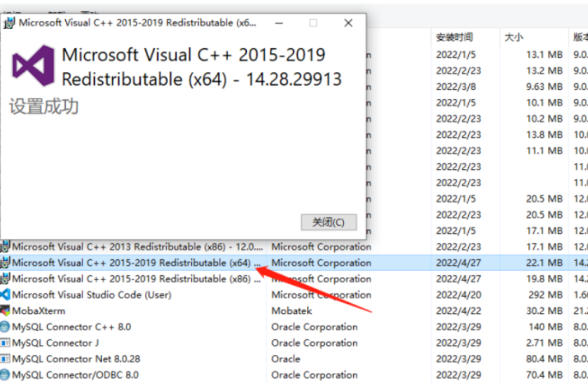Sort list by 安装时间 column header
This screenshot has height=383, width=588.
pyautogui.click(x=454, y=37)
